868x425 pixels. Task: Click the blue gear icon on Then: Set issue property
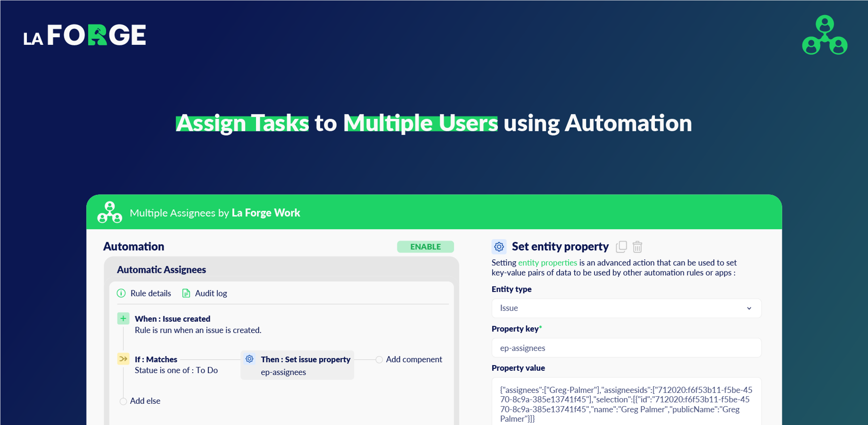[249, 359]
